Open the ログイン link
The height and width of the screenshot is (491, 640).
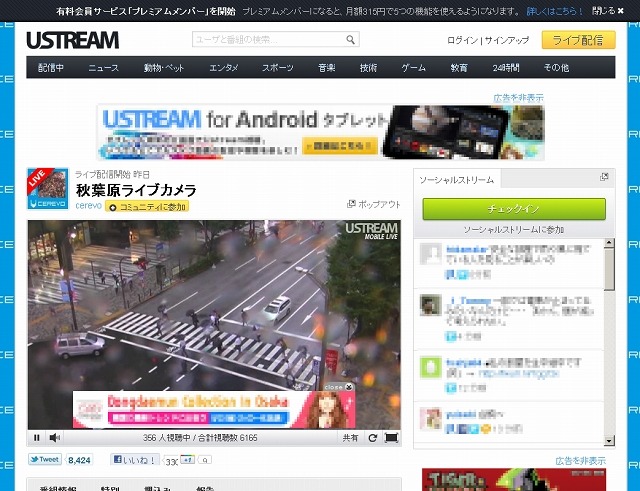click(462, 40)
